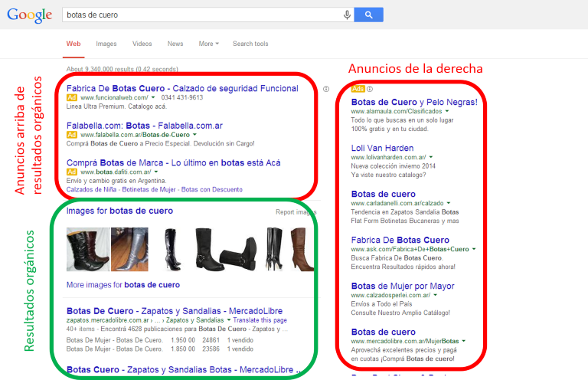Open thumbnail of single black stiletto boot

[x=172, y=249]
